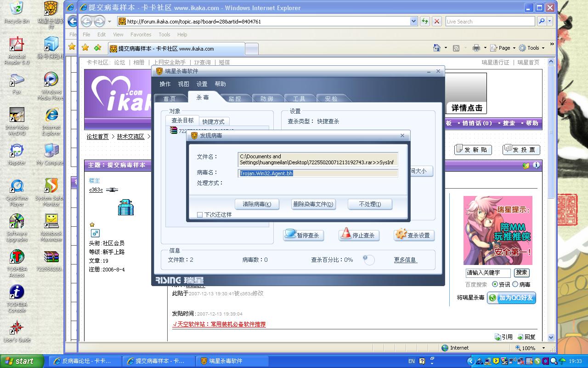This screenshot has height=368, width=588.
Task: Open the Recycle Bin desktop icon
Action: [x=17, y=12]
